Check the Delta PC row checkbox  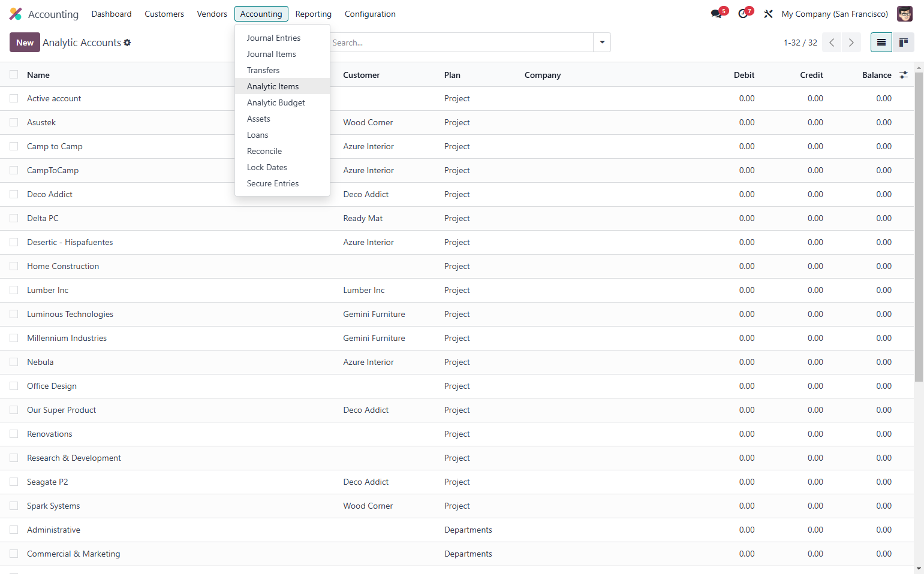(x=14, y=218)
